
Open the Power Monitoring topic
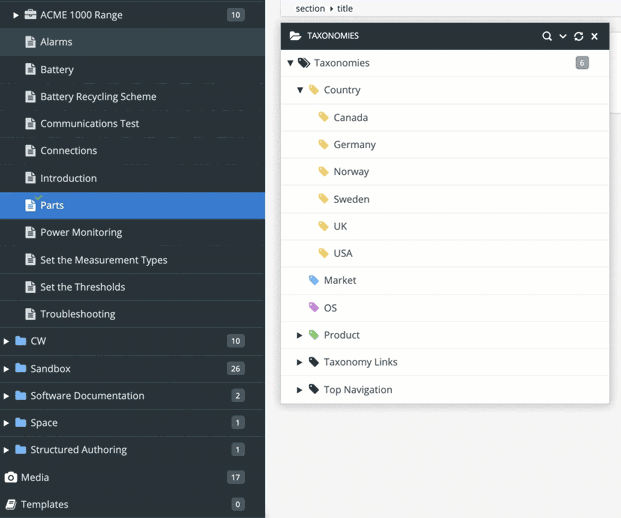(81, 232)
